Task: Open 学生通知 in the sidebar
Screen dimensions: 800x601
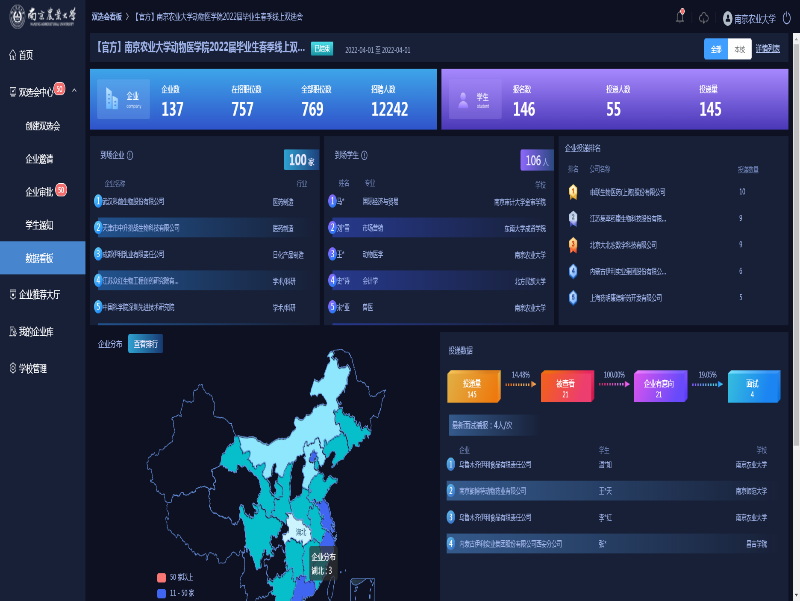Action: point(40,224)
